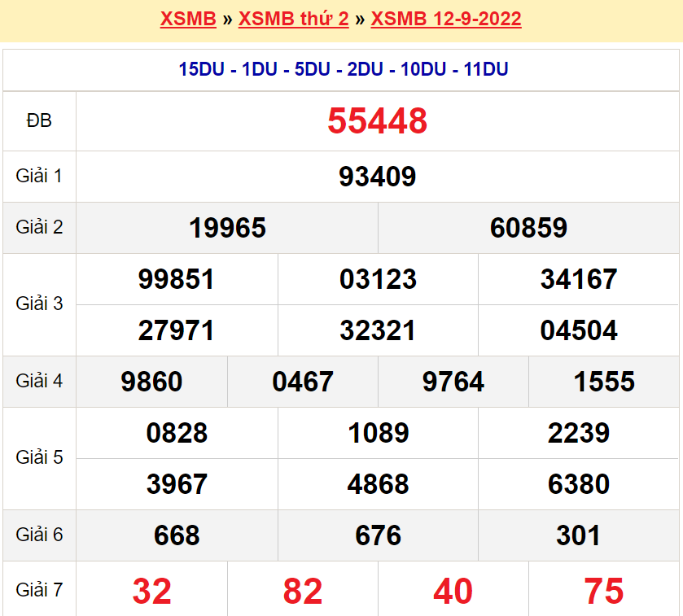Screen dimensions: 683x616
Task: Click number 2239 in Giải 5
Action: (x=577, y=433)
